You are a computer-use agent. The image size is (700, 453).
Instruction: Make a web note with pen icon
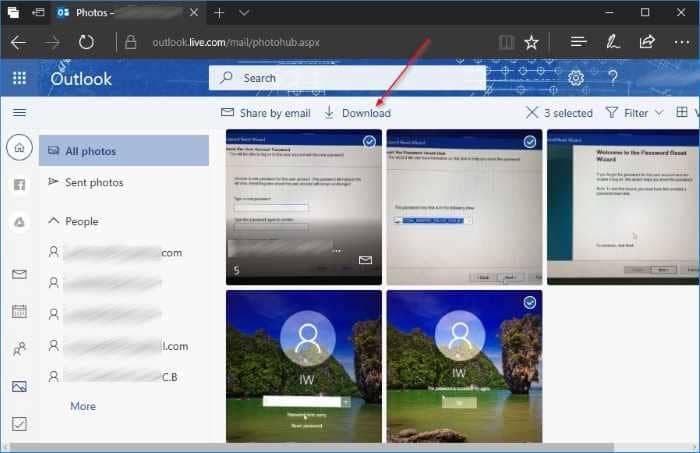coord(612,42)
